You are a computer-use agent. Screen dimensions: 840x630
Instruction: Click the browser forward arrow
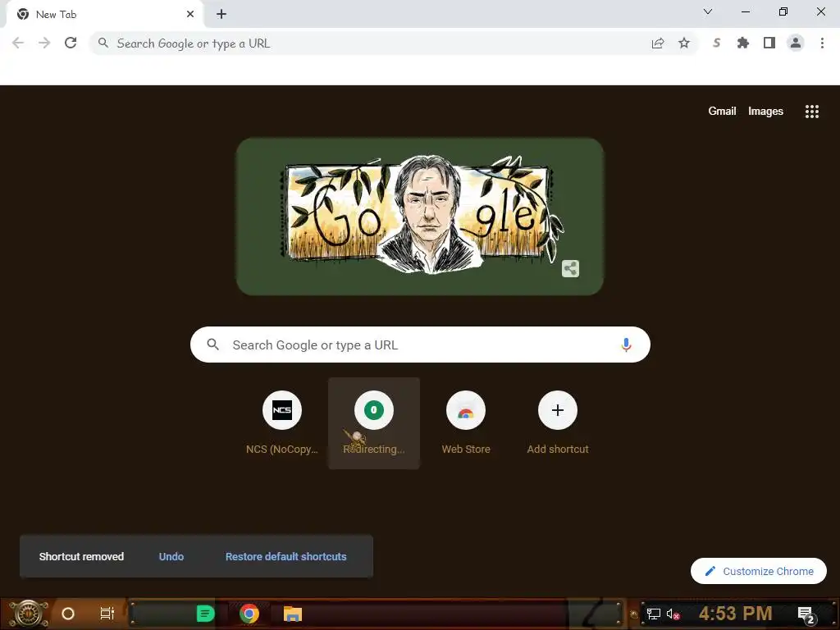pos(44,43)
